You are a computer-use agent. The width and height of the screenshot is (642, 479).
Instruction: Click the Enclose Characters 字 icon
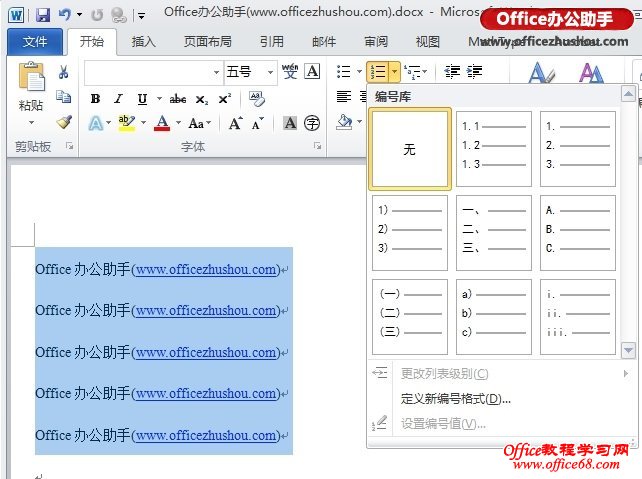[312, 123]
